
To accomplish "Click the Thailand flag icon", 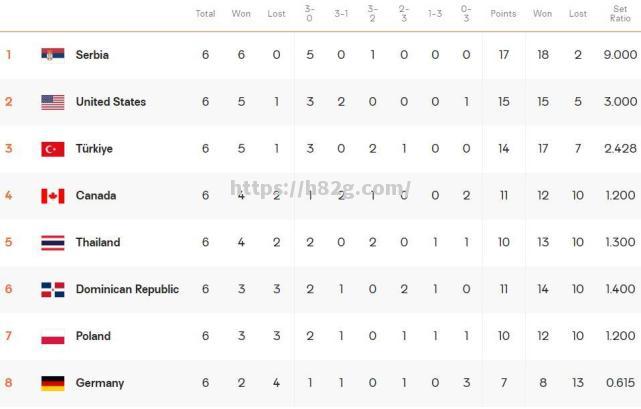I will [x=53, y=243].
